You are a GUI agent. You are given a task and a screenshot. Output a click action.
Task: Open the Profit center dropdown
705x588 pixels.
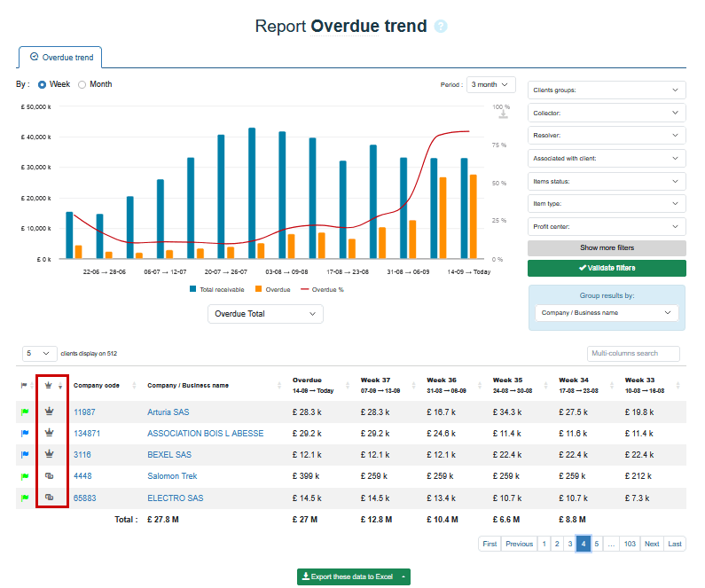click(x=607, y=226)
